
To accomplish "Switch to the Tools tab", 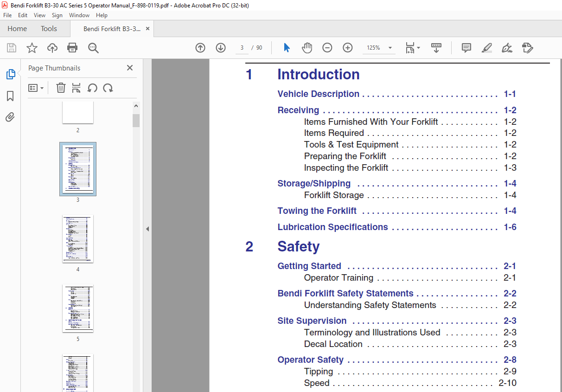I will pos(49,29).
